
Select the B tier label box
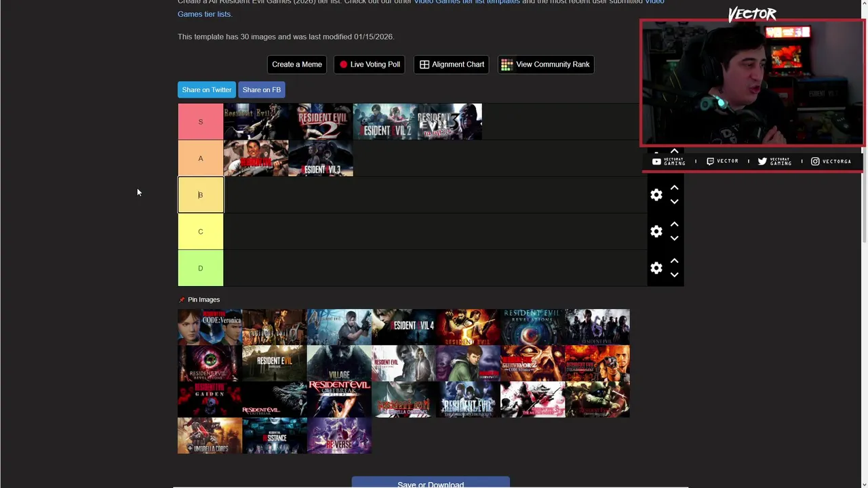tap(201, 195)
